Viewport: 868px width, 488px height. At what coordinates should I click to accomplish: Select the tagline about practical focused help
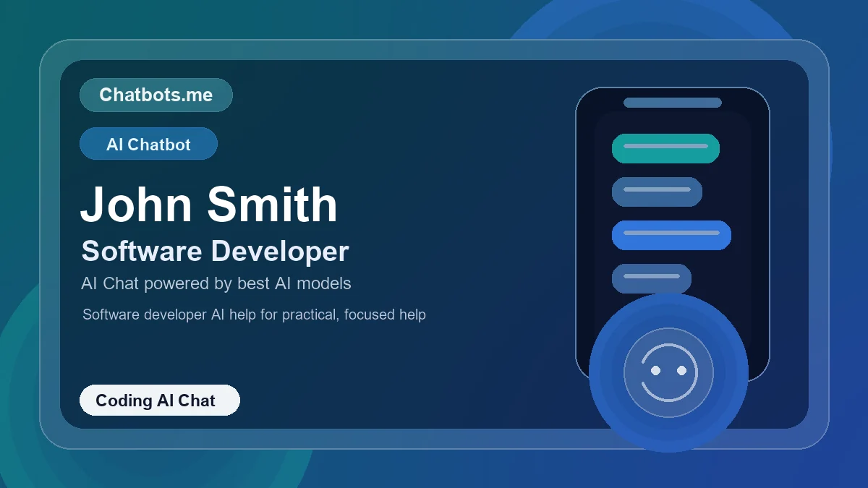254,314
